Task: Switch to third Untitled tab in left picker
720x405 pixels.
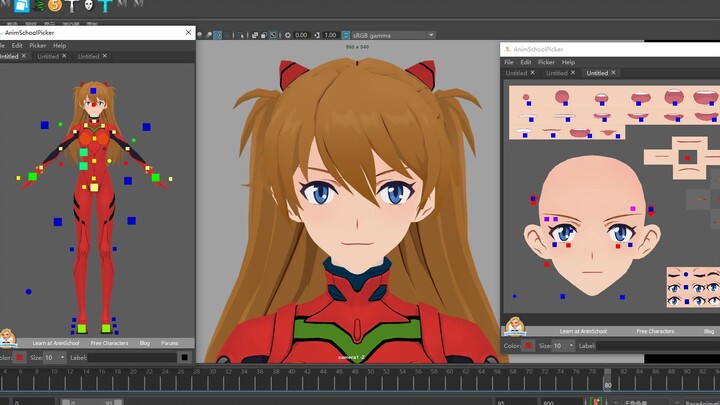Action: point(88,56)
